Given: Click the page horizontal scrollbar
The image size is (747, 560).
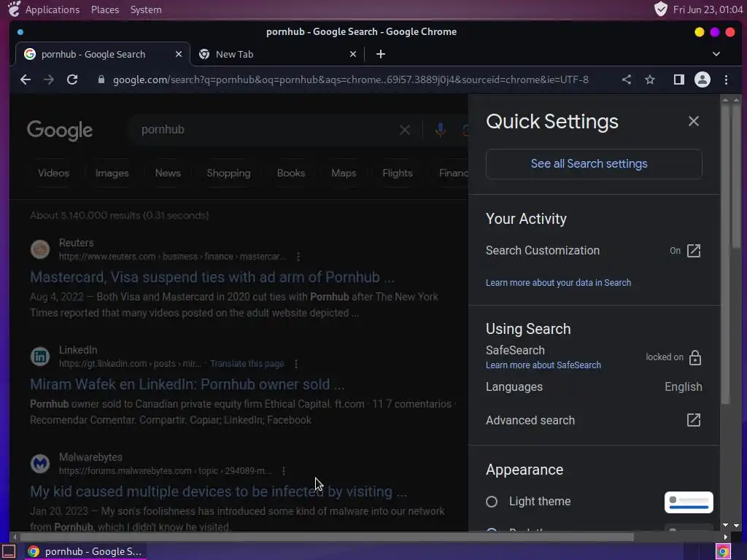Looking at the screenshot, I should (x=327, y=537).
